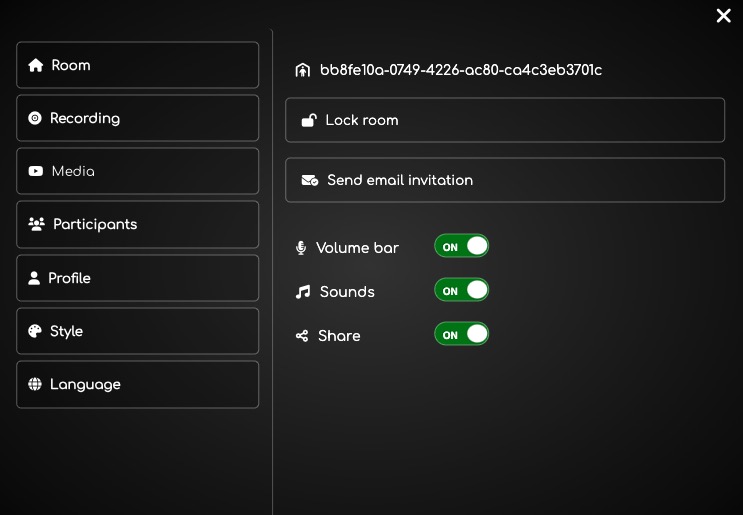743x515 pixels.
Task: Close the settings panel with X
Action: click(724, 16)
